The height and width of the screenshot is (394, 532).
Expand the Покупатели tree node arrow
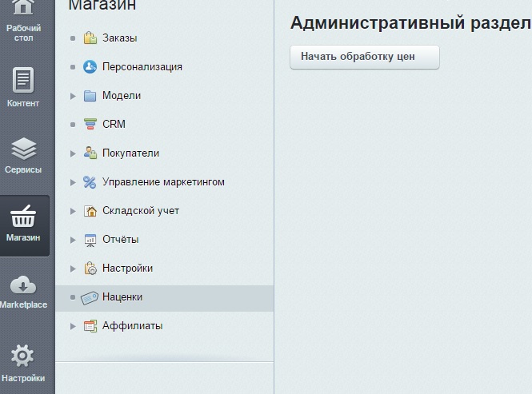[73, 153]
